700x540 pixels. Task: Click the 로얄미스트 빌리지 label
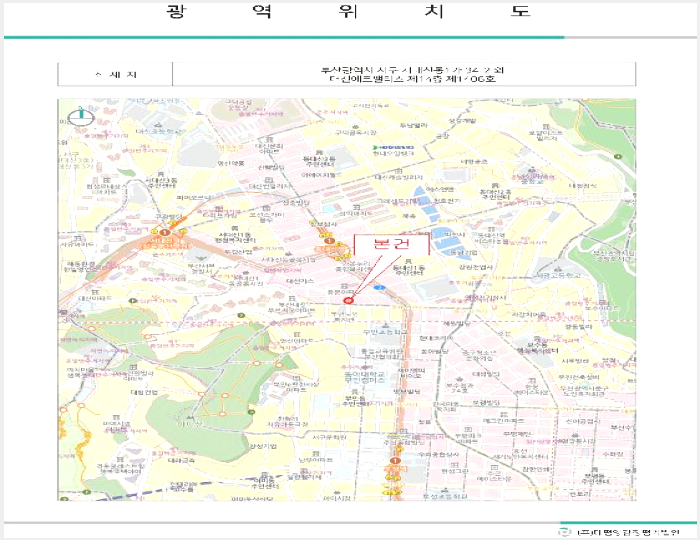546,136
